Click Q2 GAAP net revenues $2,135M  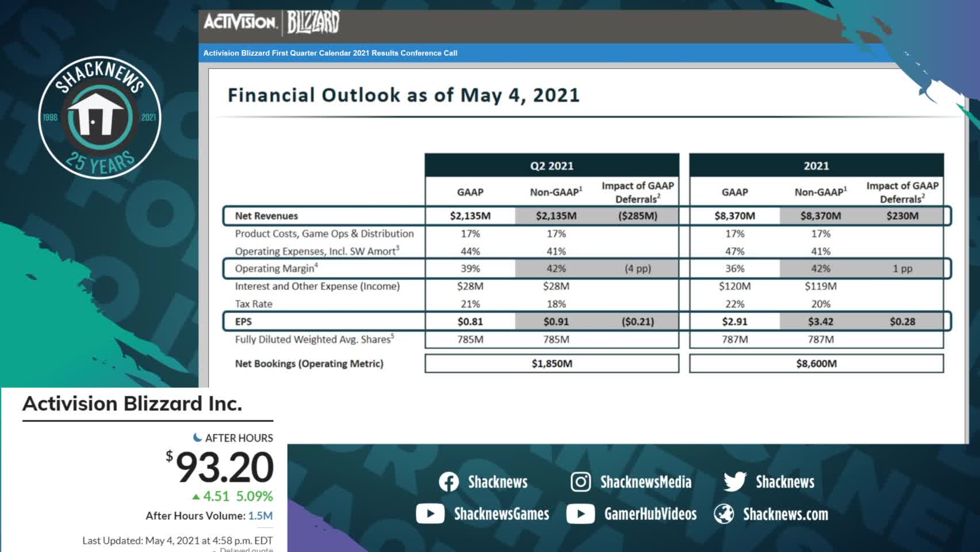click(x=470, y=216)
